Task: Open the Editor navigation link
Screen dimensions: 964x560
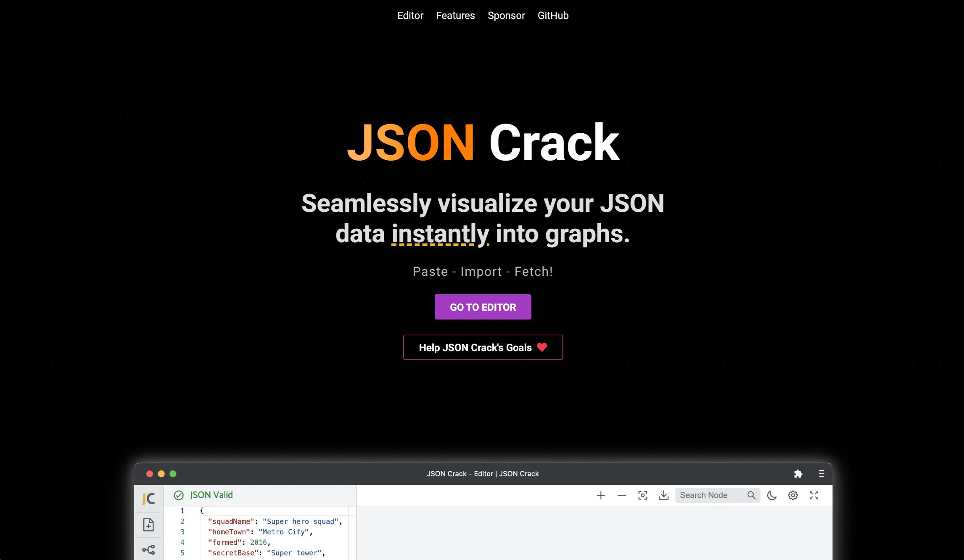Action: [x=410, y=16]
